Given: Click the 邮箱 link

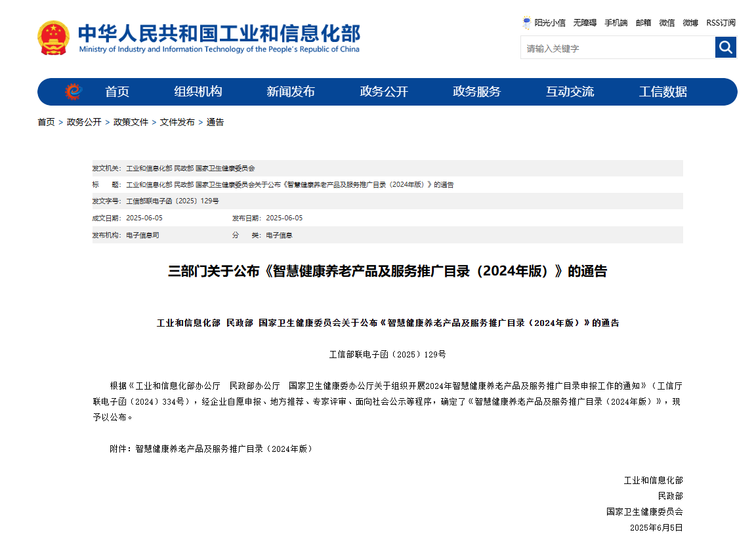Looking at the screenshot, I should pyautogui.click(x=643, y=23).
